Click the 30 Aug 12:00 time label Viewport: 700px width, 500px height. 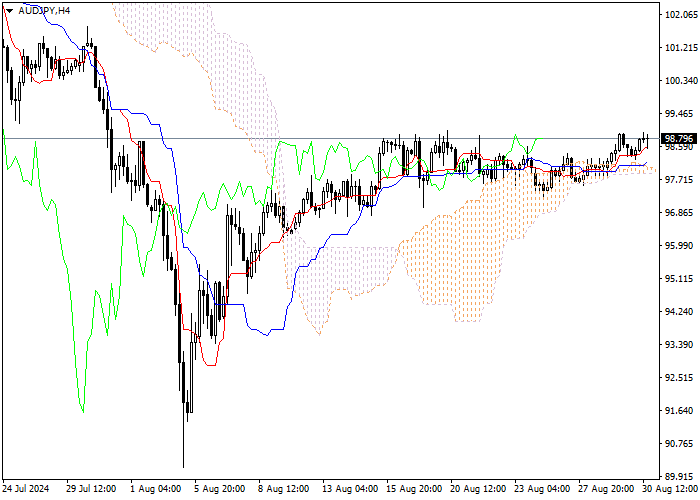pos(671,488)
